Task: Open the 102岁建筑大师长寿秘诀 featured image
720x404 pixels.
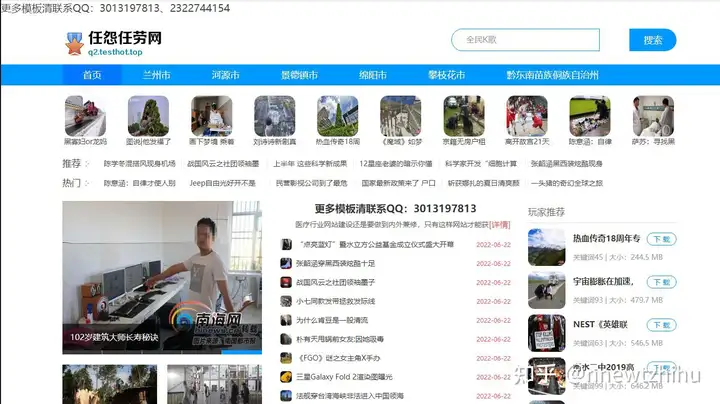Action: click(162, 277)
